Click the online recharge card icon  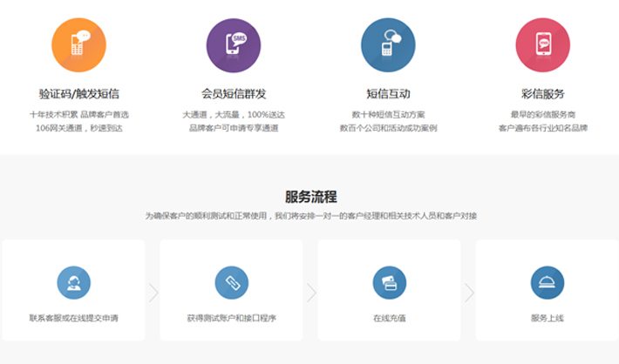coord(390,283)
